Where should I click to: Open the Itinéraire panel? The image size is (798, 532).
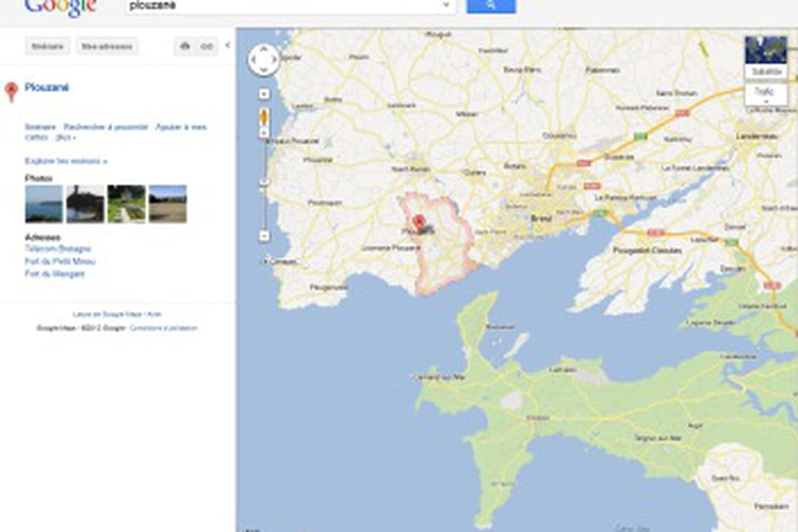47,46
